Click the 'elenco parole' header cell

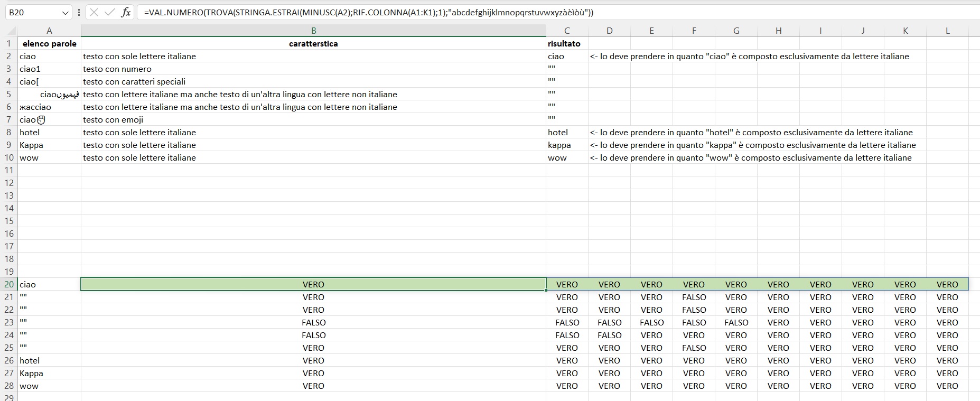(49, 43)
